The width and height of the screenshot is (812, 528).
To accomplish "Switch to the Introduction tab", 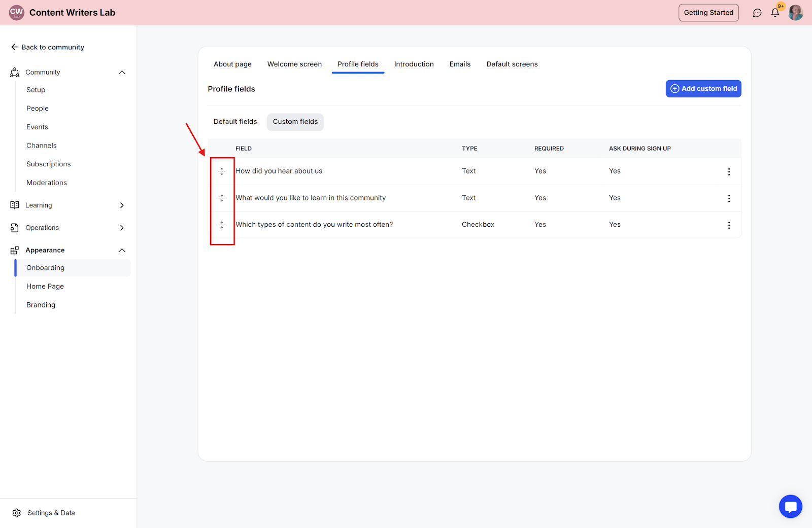I will point(414,64).
